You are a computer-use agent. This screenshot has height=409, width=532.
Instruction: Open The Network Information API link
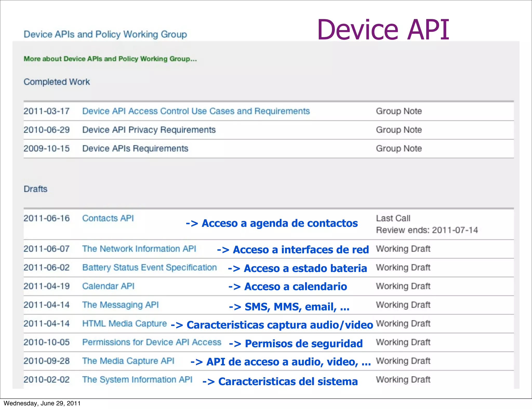coord(139,249)
